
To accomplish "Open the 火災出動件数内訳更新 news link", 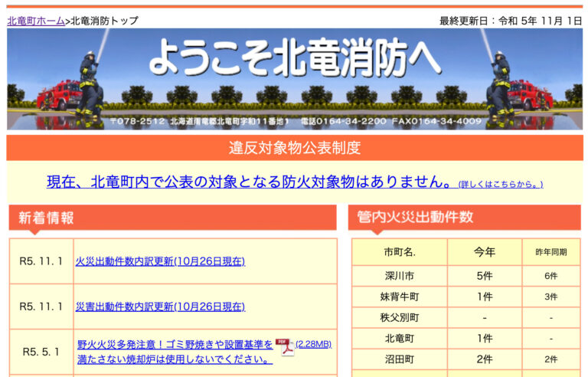I will coord(160,261).
